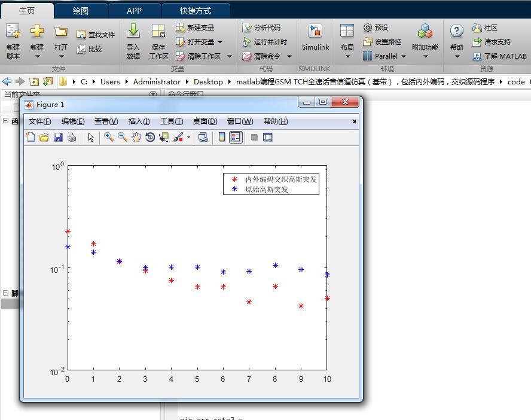Jump to the Users folder in path
Image resolution: width=531 pixels, height=420 pixels.
tap(110, 81)
